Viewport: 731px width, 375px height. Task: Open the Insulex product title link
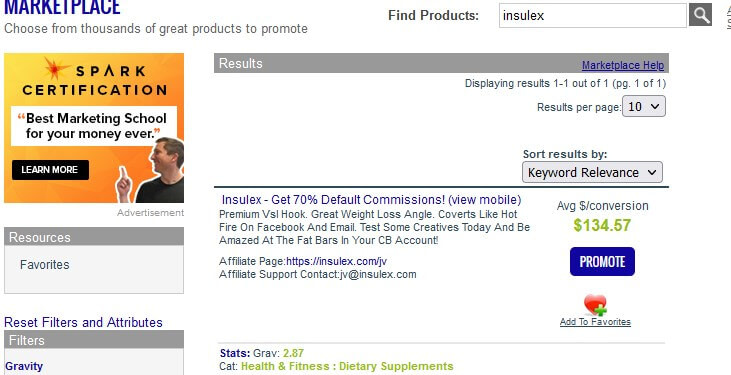tap(333, 200)
